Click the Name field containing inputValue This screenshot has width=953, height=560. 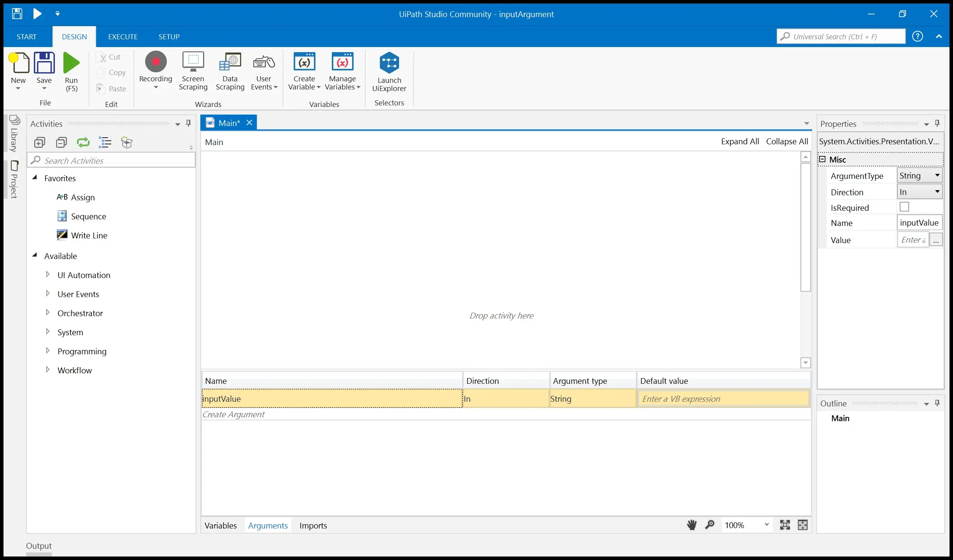[920, 223]
